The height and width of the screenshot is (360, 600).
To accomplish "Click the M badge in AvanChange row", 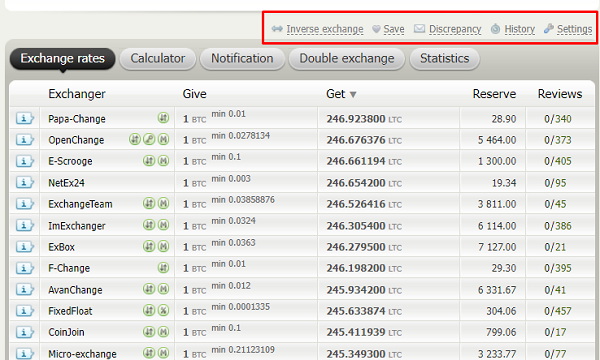I will [163, 289].
